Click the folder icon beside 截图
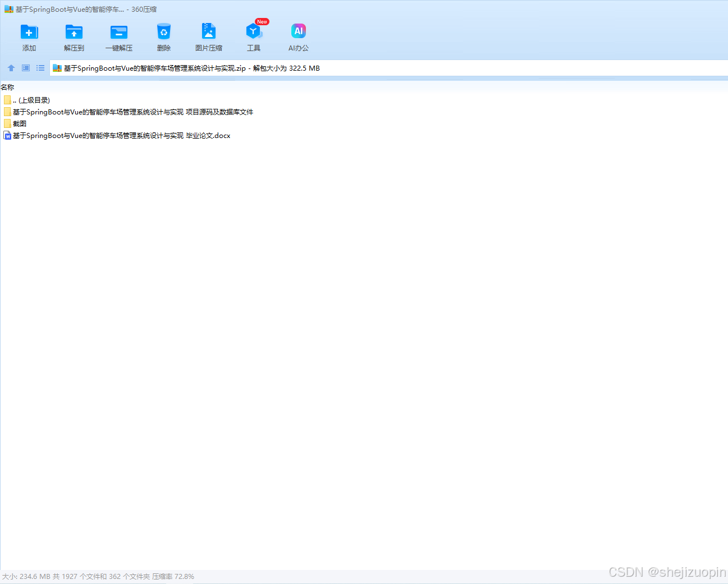Image resolution: width=728 pixels, height=584 pixels. coord(7,123)
